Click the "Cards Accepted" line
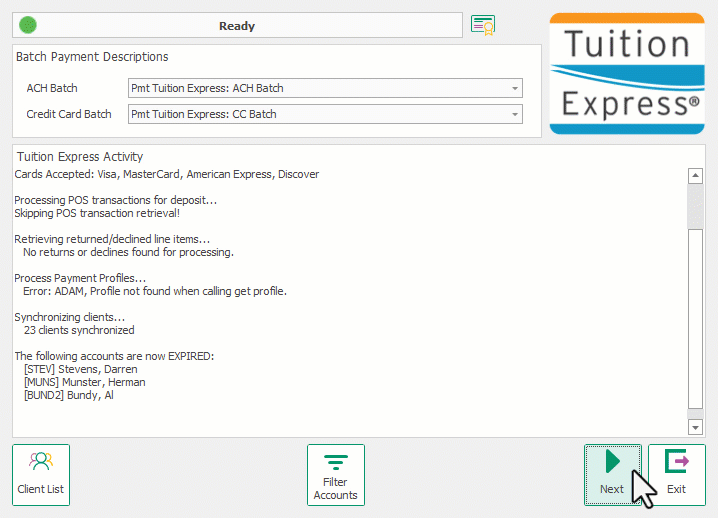718x518 pixels. [x=167, y=174]
